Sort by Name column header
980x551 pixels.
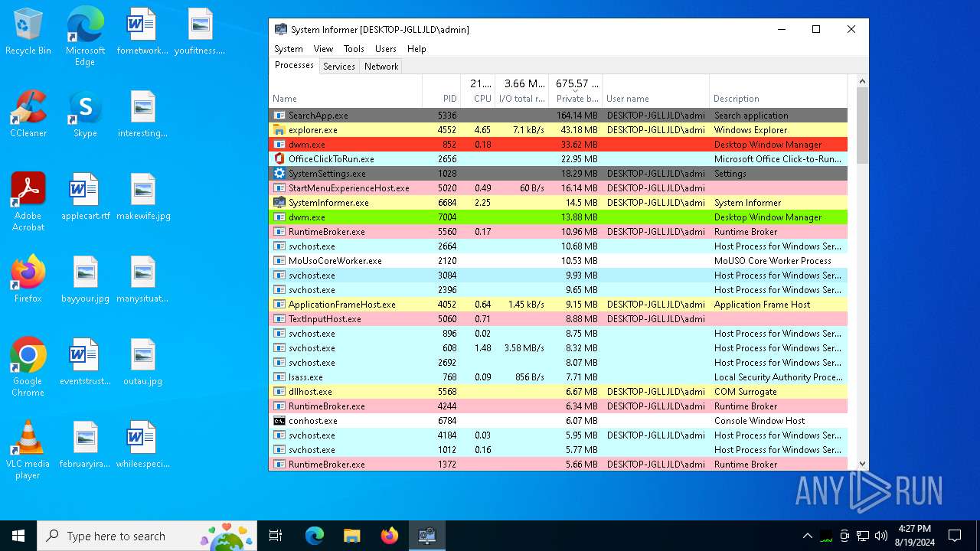[345, 91]
